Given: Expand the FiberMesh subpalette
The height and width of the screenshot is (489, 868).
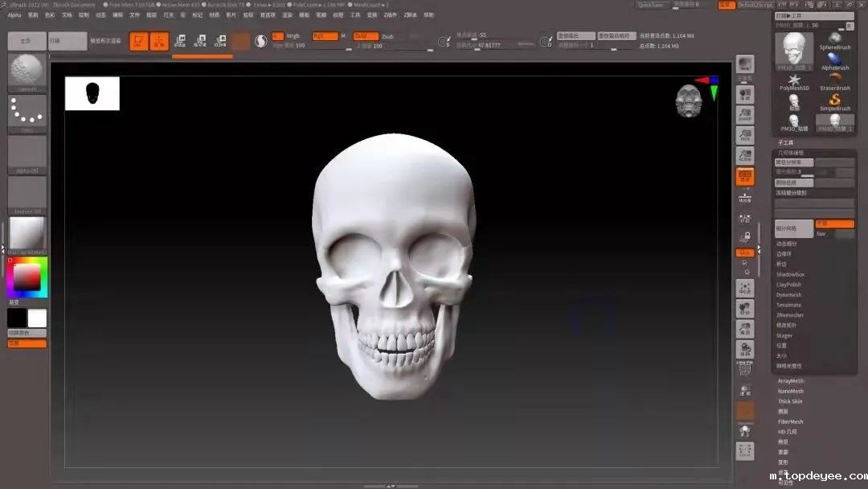Looking at the screenshot, I should 790,421.
